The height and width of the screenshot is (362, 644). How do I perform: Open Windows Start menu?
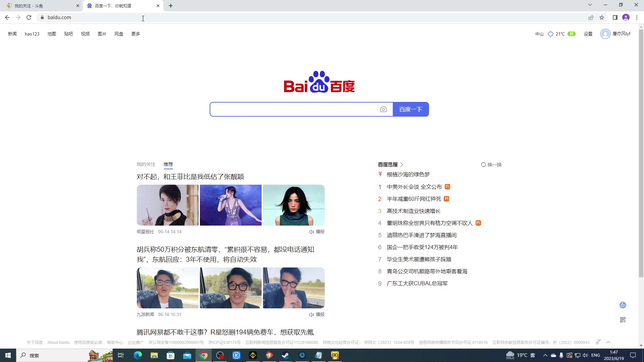8,355
